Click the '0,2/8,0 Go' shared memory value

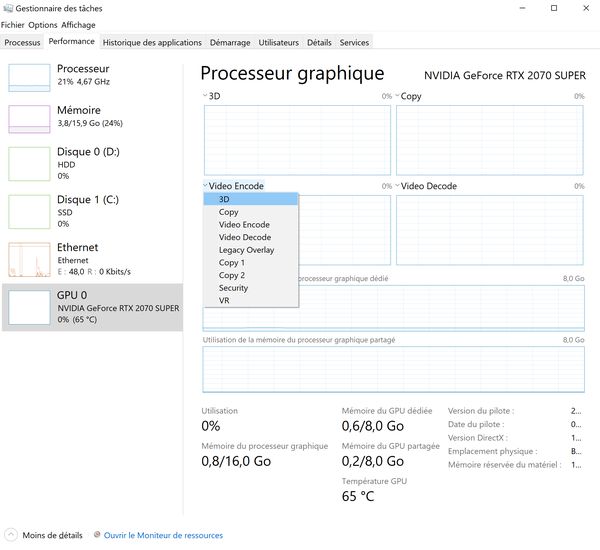point(373,461)
